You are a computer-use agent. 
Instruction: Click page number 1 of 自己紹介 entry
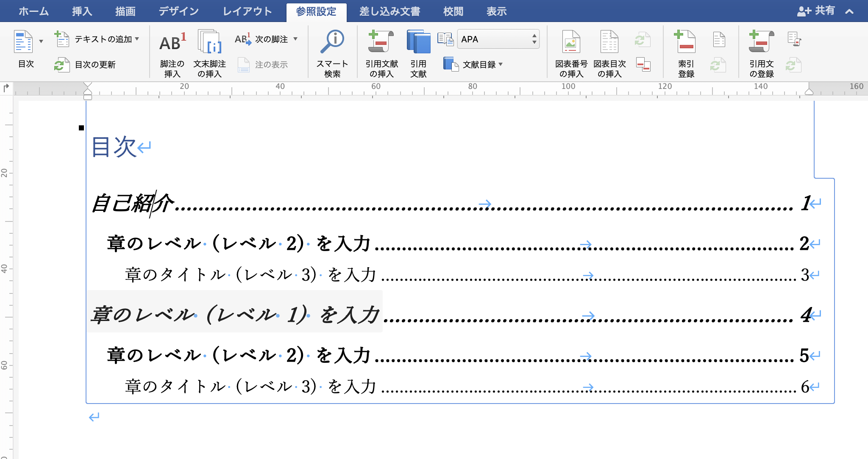pos(805,203)
